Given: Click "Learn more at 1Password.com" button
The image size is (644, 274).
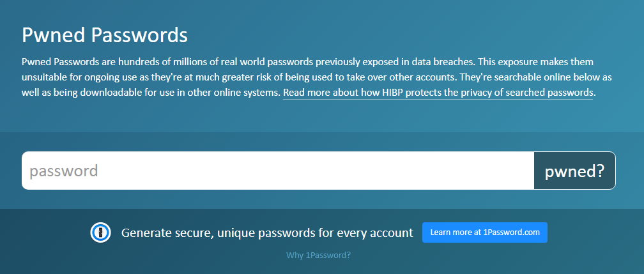Looking at the screenshot, I should pos(485,232).
